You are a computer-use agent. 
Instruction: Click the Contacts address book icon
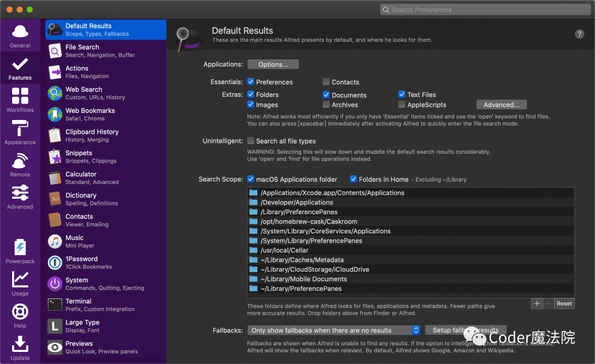click(x=55, y=220)
